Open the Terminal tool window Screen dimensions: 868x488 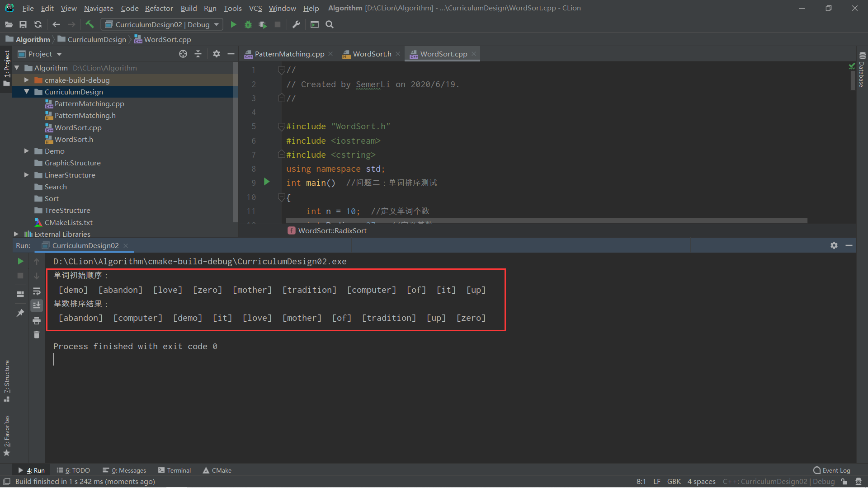179,470
